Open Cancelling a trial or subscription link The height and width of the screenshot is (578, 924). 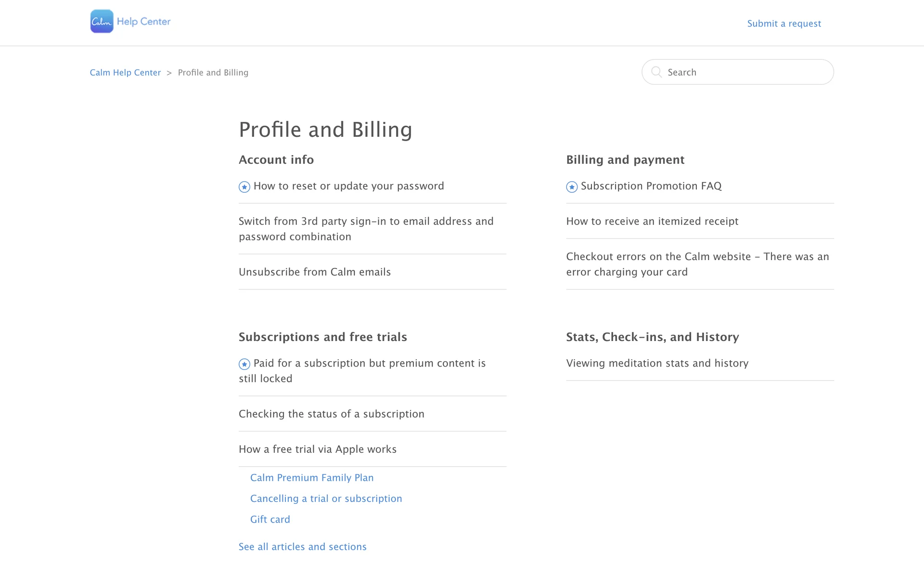(x=326, y=499)
